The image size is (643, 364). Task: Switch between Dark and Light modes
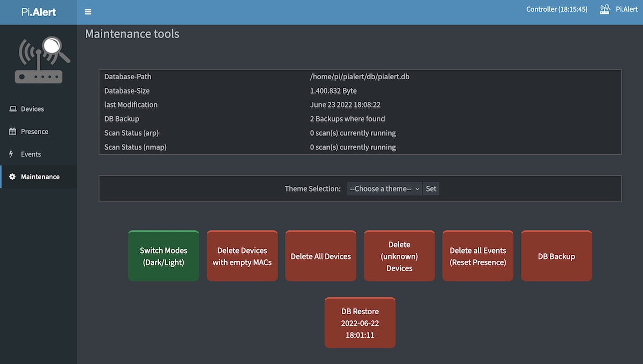pyautogui.click(x=163, y=256)
